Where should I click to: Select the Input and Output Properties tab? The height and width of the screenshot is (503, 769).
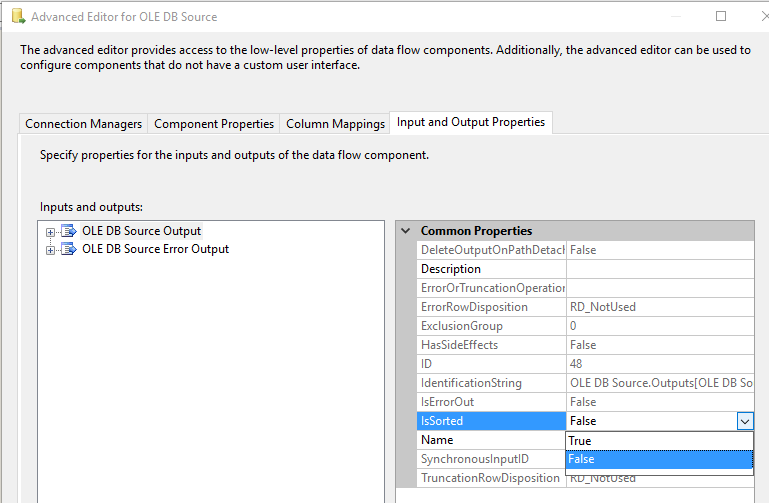(x=471, y=122)
